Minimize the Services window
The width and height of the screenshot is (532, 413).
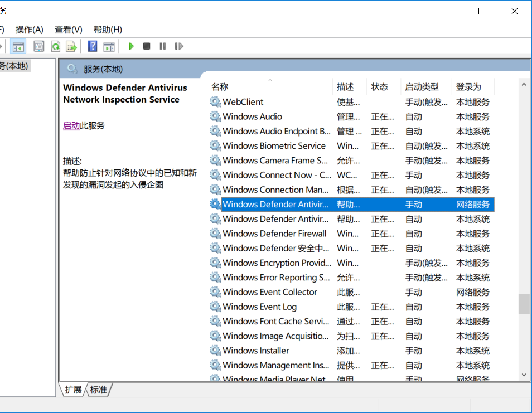[449, 11]
